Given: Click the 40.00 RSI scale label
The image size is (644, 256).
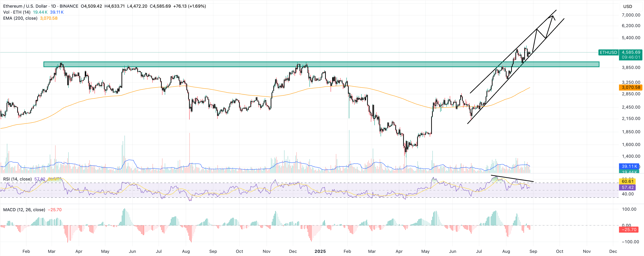Looking at the screenshot, I should tap(628, 194).
